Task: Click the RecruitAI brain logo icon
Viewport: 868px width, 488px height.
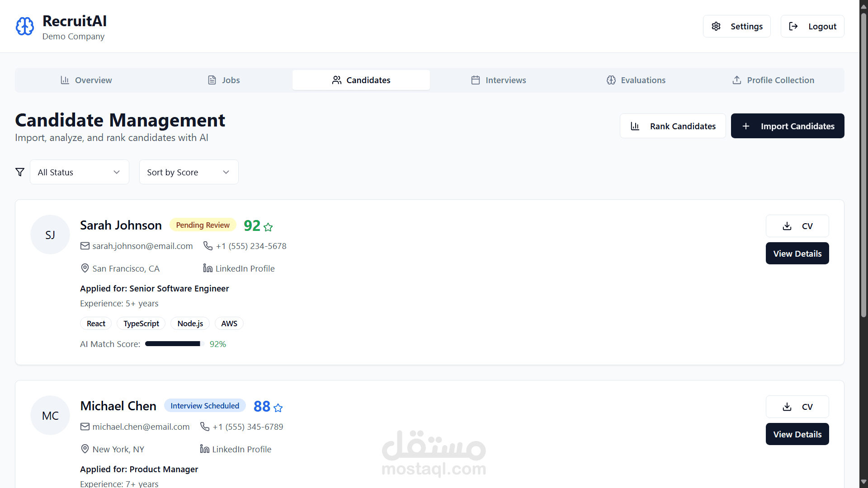Action: 25,26
